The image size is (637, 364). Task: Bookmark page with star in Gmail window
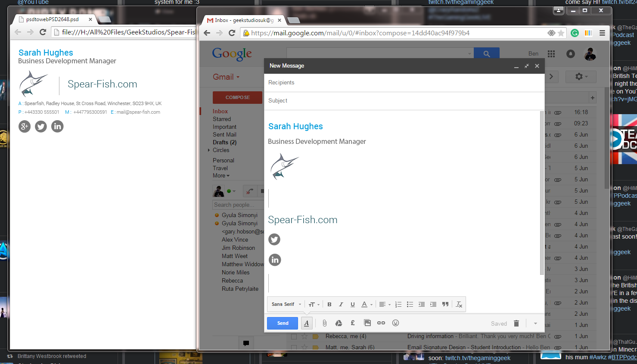coord(561,33)
